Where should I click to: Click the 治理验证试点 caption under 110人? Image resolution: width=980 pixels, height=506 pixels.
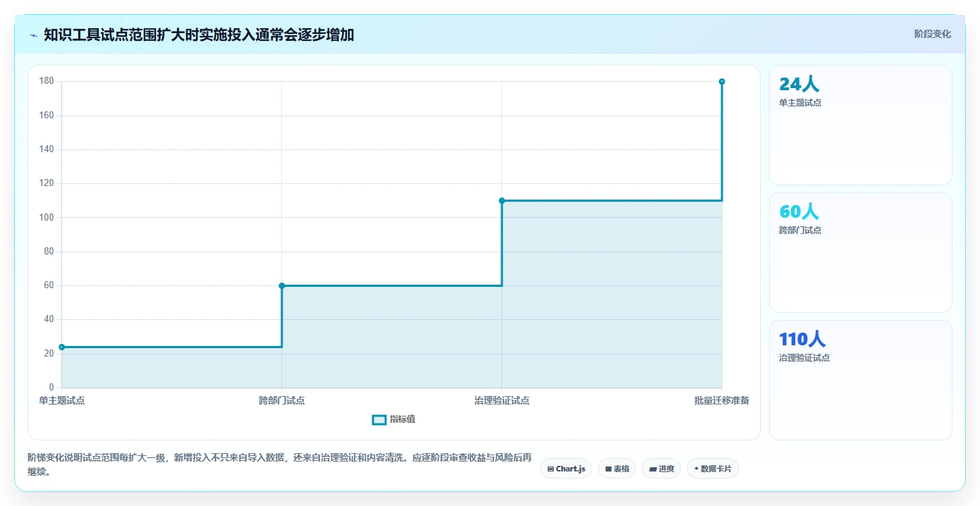tap(804, 358)
